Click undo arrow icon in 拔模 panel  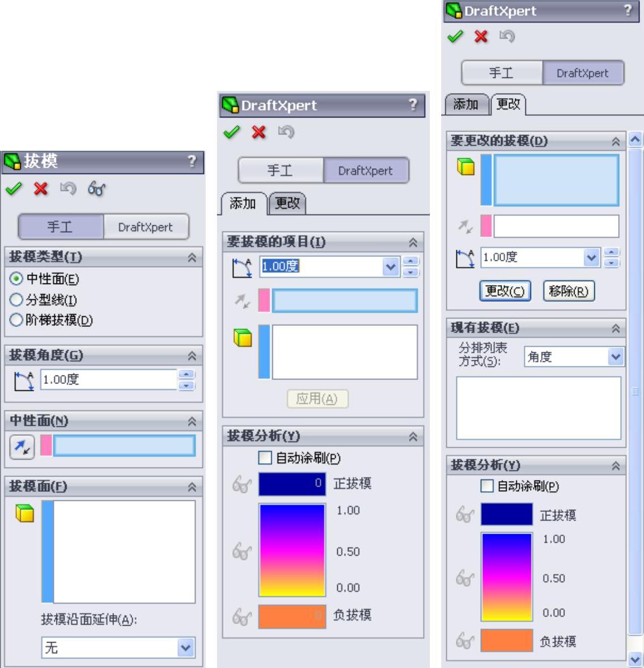click(x=68, y=188)
